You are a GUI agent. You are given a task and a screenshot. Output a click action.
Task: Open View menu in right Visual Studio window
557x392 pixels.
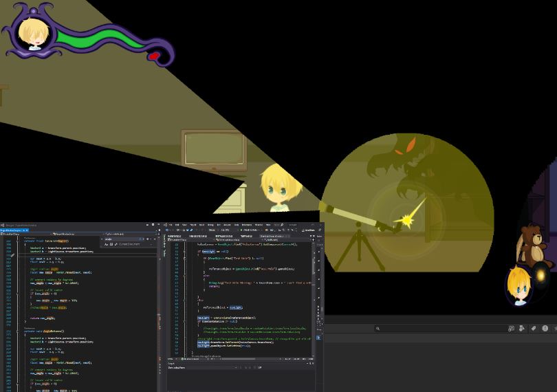184,225
